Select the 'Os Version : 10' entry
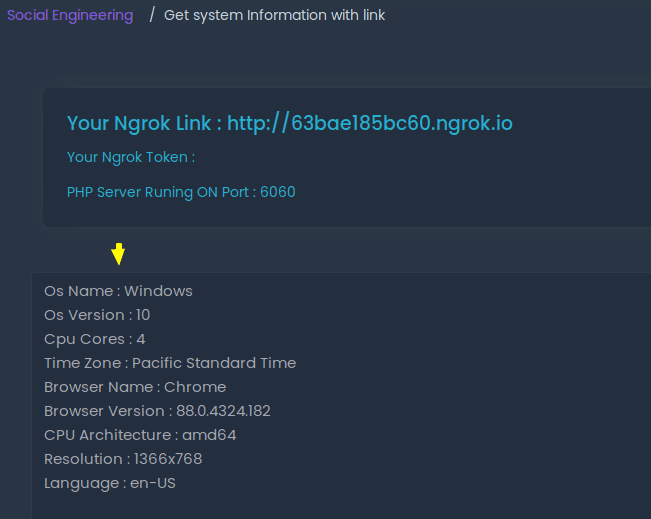 tap(97, 315)
